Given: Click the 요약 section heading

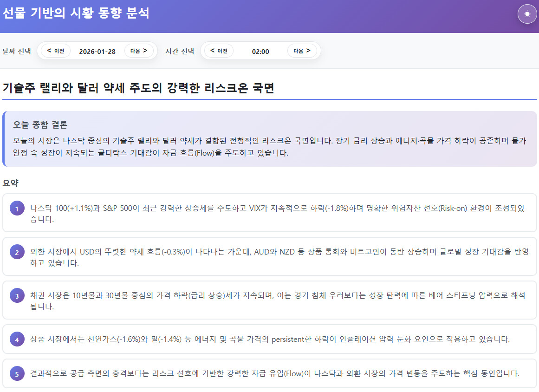Looking at the screenshot, I should click(11, 183).
